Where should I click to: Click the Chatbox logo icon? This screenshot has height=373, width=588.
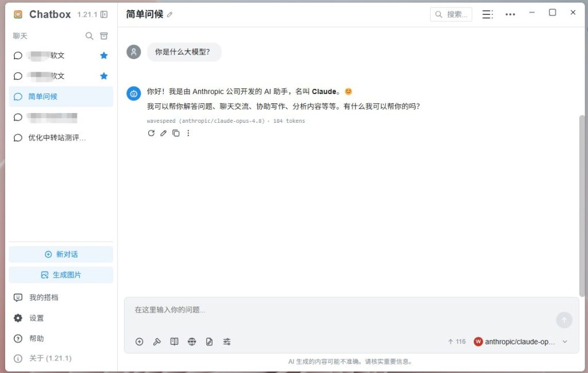(18, 14)
